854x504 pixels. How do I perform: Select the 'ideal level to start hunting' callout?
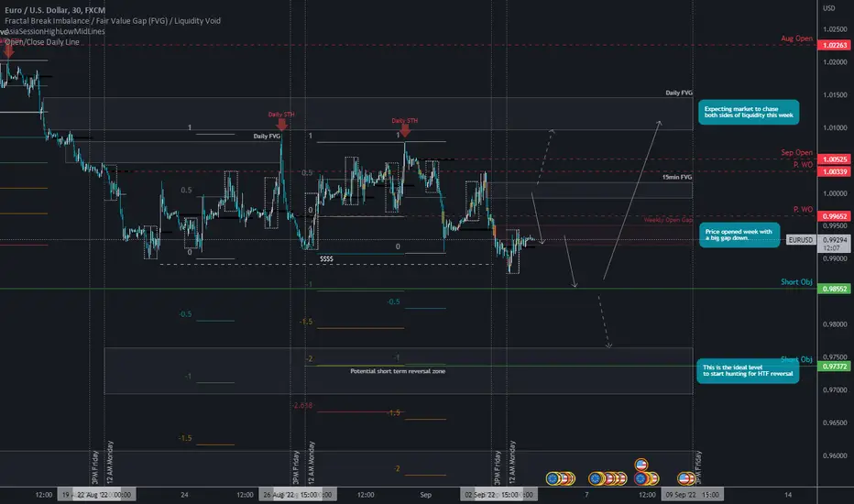tap(748, 370)
